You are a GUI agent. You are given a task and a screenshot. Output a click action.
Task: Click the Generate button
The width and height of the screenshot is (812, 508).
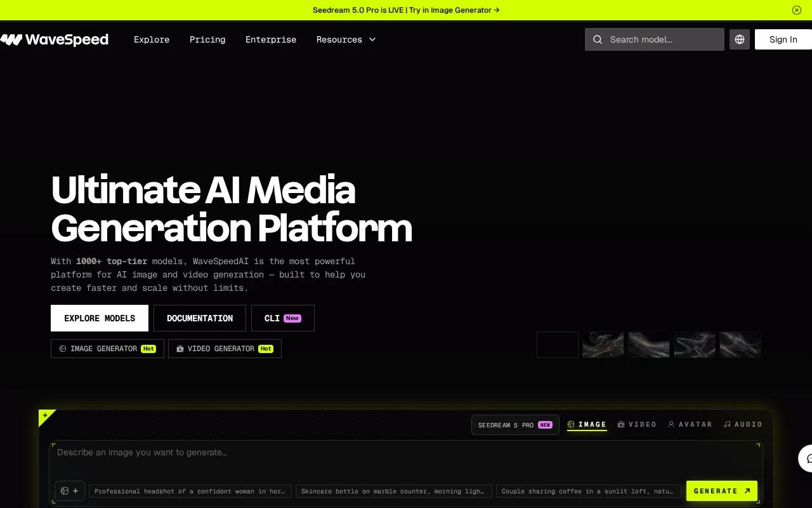click(x=722, y=491)
